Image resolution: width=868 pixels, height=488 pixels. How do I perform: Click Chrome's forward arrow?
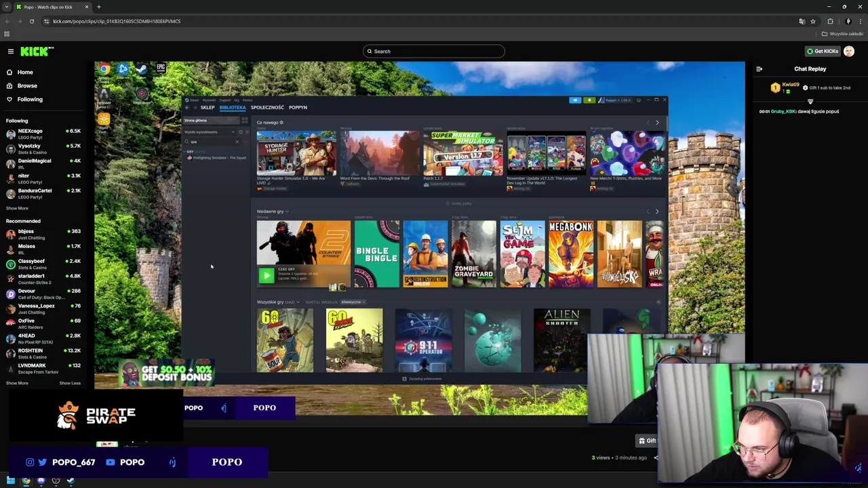pyautogui.click(x=19, y=21)
